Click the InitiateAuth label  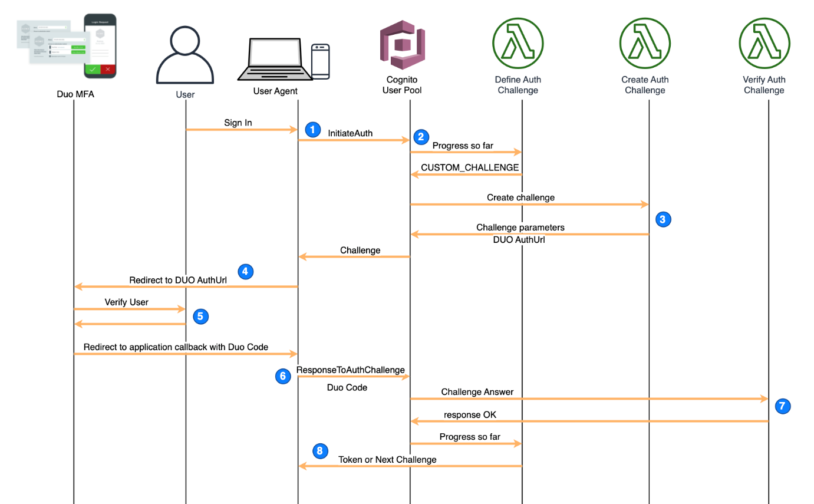pyautogui.click(x=350, y=133)
